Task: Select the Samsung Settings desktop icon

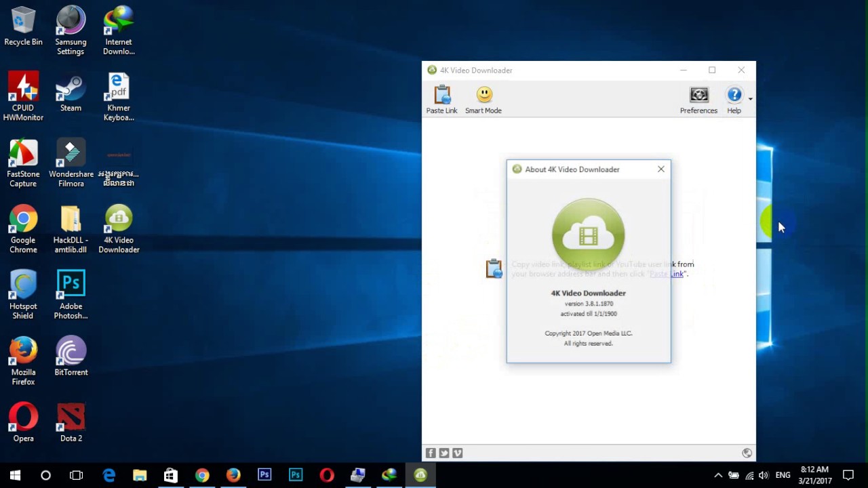Action: pyautogui.click(x=71, y=31)
